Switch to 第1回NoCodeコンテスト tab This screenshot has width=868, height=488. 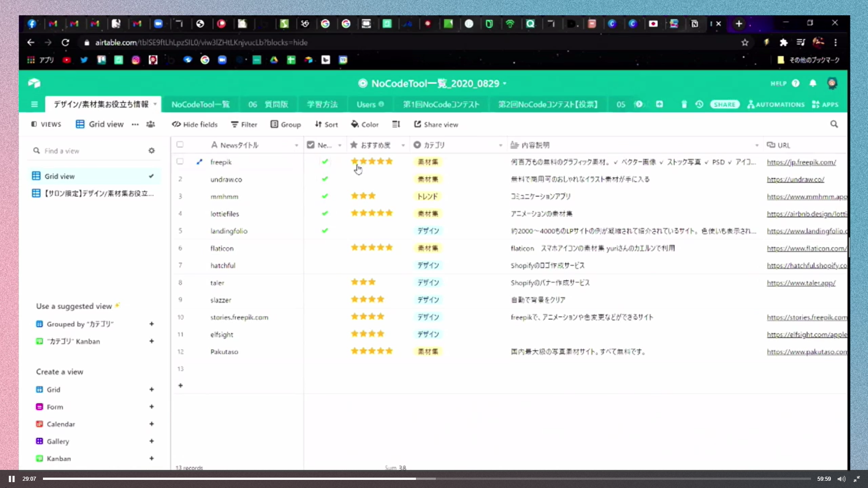[x=441, y=104]
